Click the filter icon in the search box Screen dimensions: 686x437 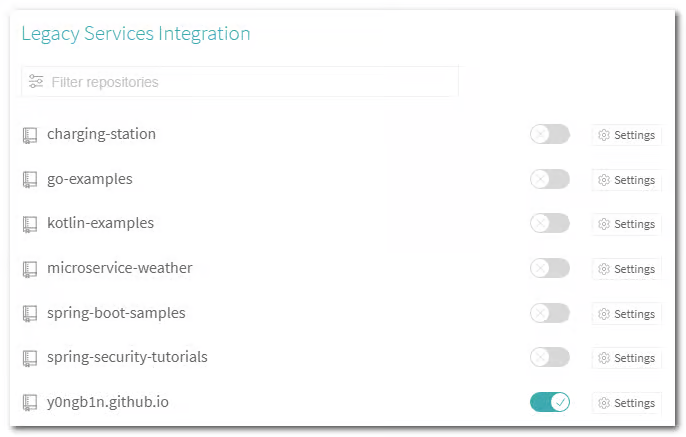36,82
